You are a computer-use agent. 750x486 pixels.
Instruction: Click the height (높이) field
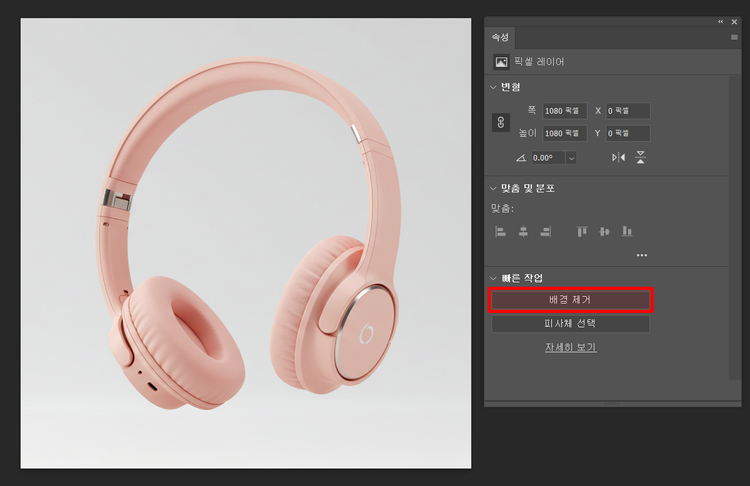[x=564, y=133]
